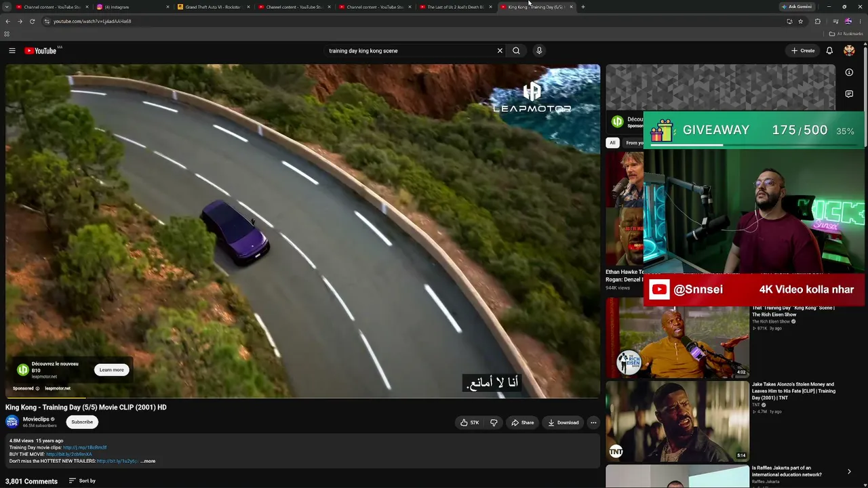Viewport: 868px width, 488px height.
Task: Clear the search box text
Action: coord(500,51)
